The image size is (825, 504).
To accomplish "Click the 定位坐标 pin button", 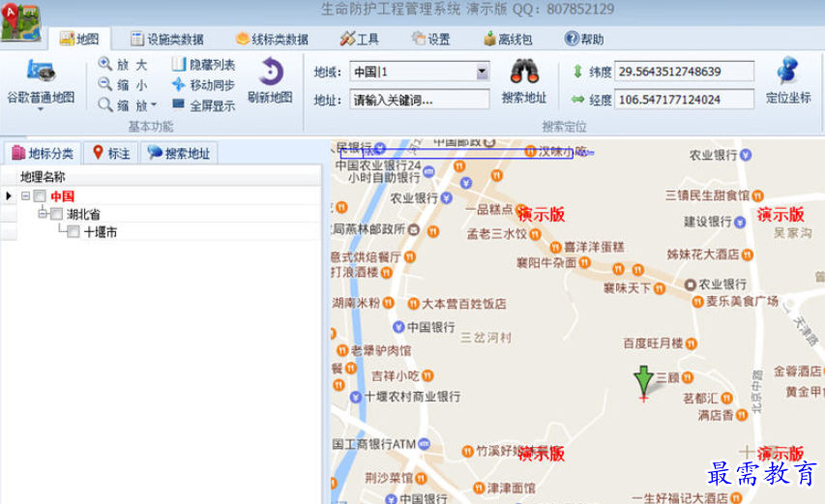I will point(787,80).
